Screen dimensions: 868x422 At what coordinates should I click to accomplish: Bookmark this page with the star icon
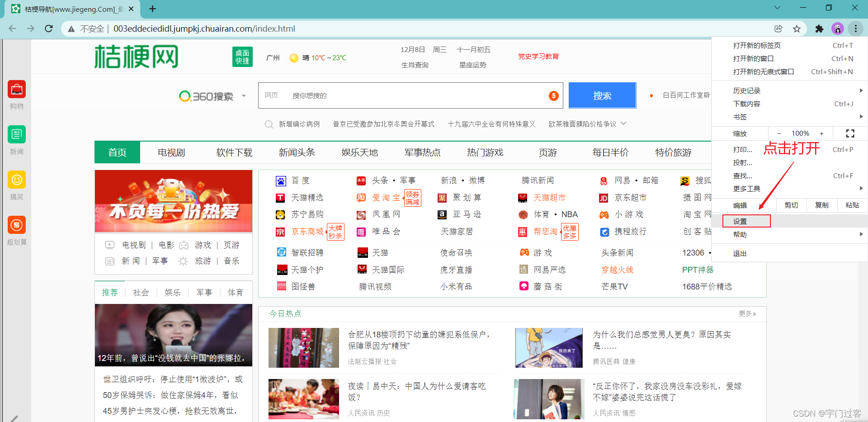click(797, 28)
